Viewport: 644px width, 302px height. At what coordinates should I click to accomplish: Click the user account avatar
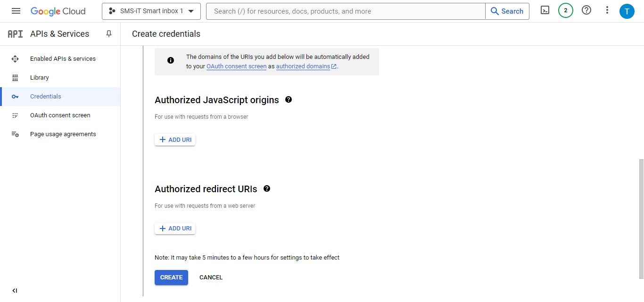click(627, 10)
